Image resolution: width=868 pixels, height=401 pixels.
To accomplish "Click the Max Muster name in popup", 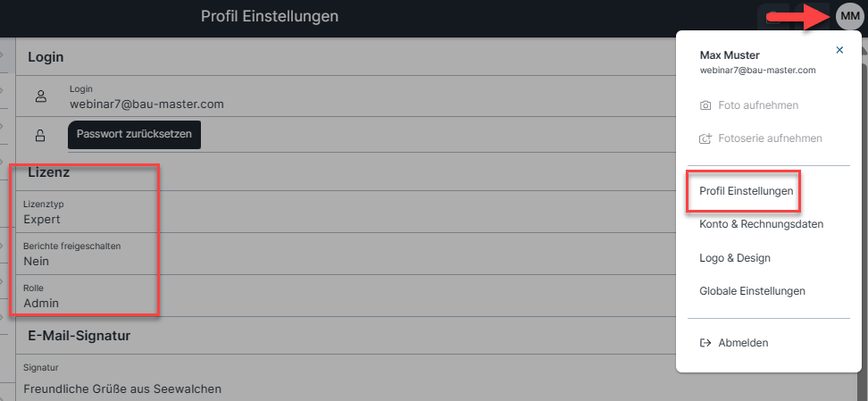I will point(730,55).
